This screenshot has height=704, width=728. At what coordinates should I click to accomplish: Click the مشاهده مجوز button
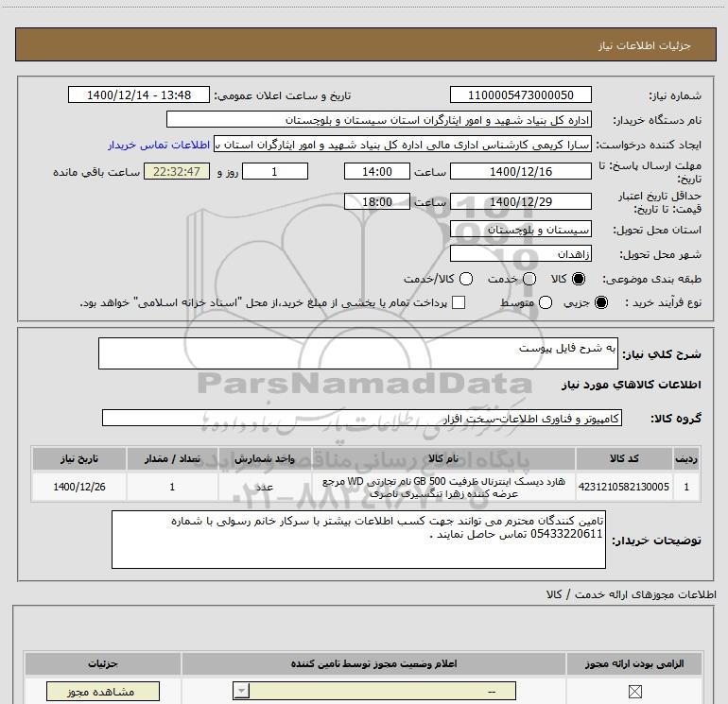click(103, 692)
